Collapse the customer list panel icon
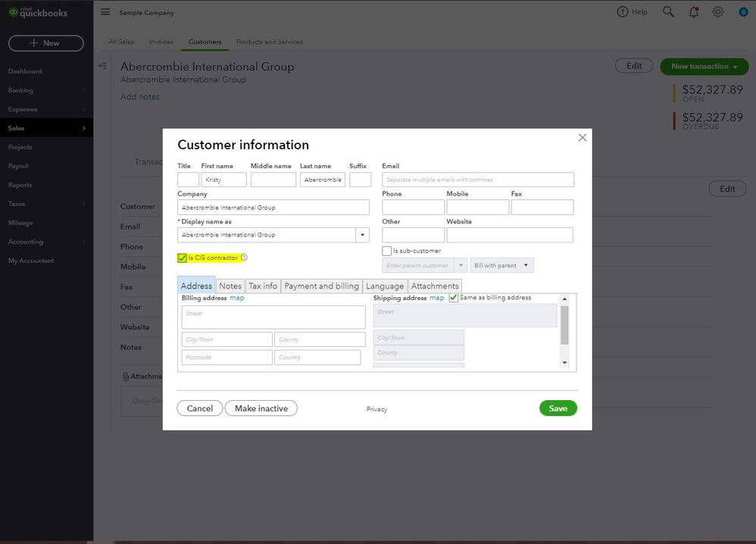Image resolution: width=756 pixels, height=544 pixels. click(102, 66)
